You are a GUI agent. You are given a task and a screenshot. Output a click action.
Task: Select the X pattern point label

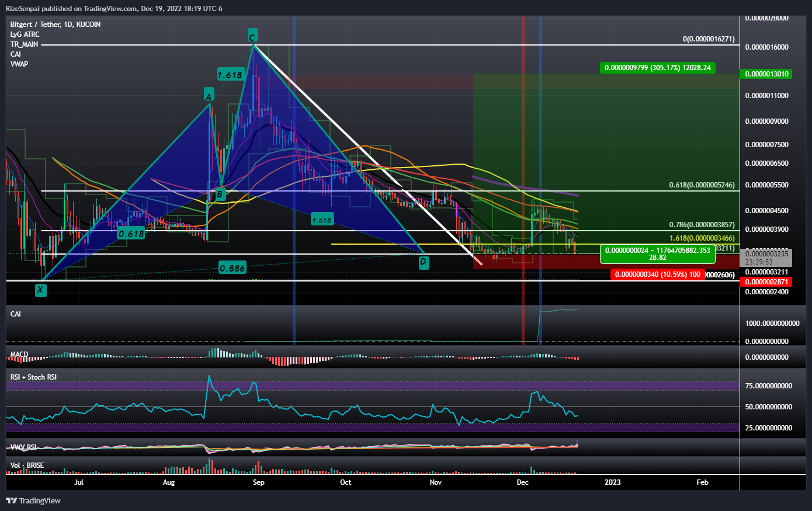coord(40,290)
